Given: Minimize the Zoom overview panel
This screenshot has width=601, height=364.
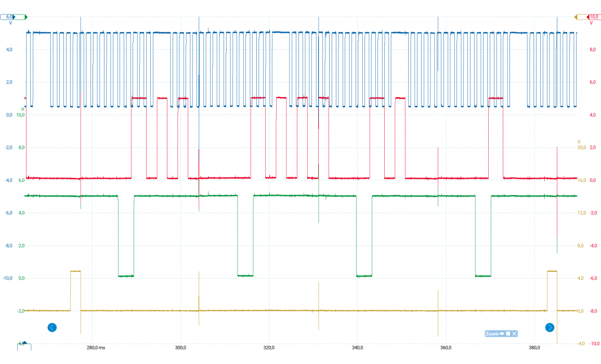Looking at the screenshot, I should pos(502,334).
